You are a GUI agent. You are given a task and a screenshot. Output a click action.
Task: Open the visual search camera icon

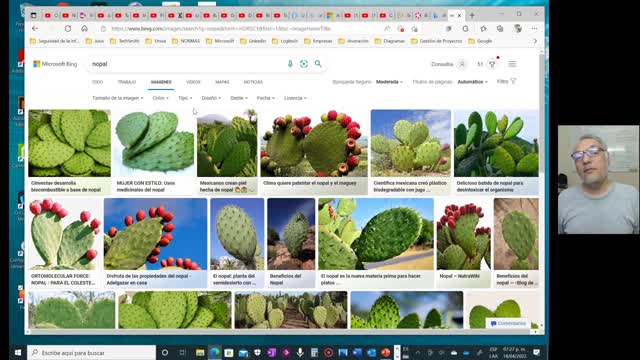click(x=304, y=64)
